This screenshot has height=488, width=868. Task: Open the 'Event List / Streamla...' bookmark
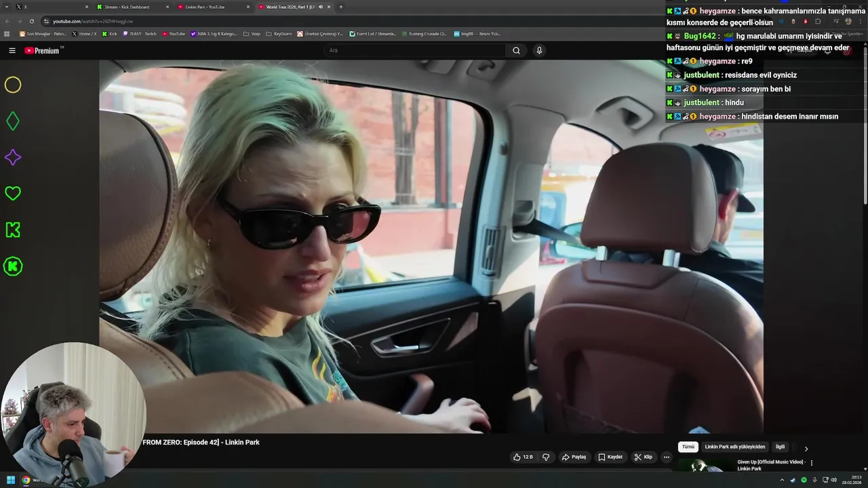(x=373, y=34)
